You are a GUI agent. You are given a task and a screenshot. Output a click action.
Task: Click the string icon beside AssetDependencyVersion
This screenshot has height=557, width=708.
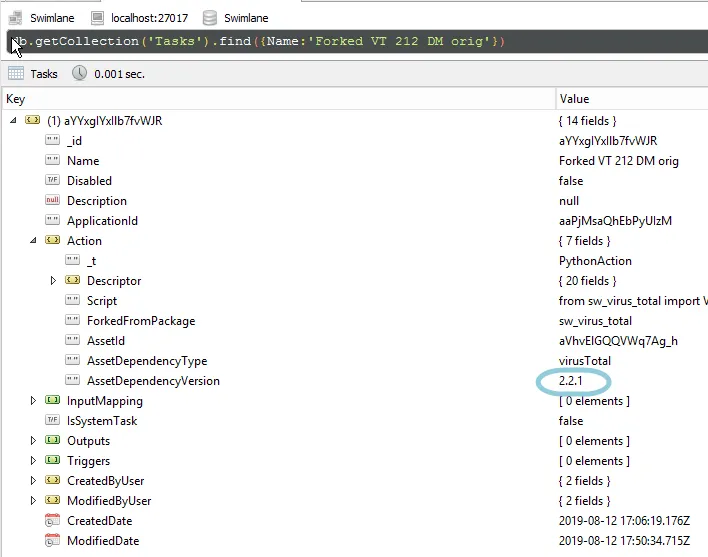(x=72, y=380)
